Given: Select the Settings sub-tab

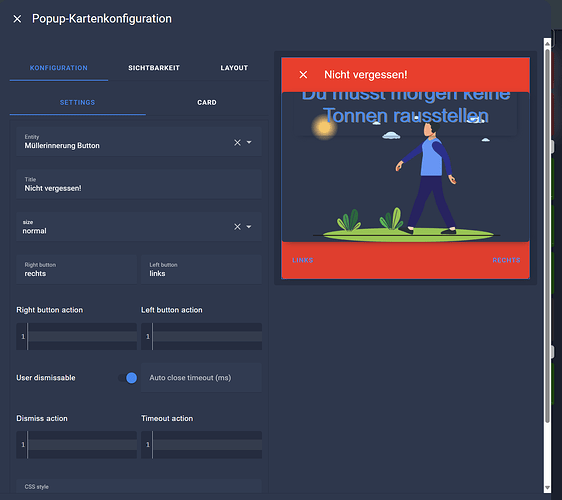Looking at the screenshot, I should click(x=77, y=103).
